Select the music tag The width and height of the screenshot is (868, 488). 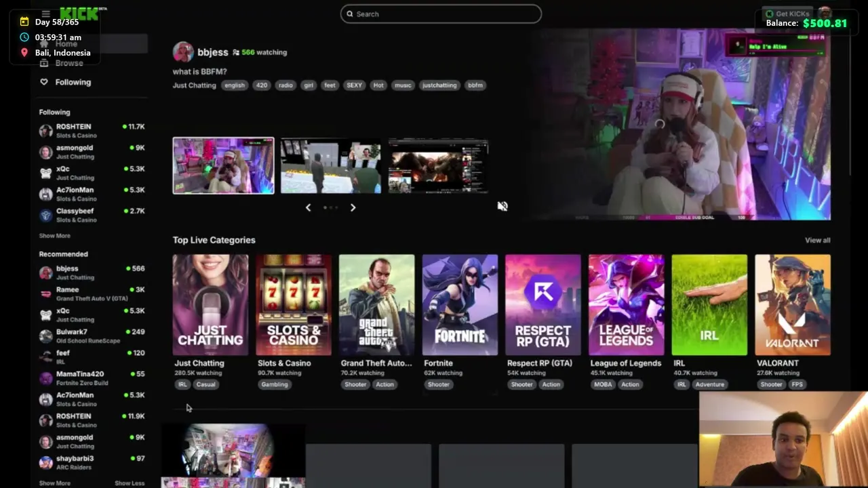click(403, 85)
